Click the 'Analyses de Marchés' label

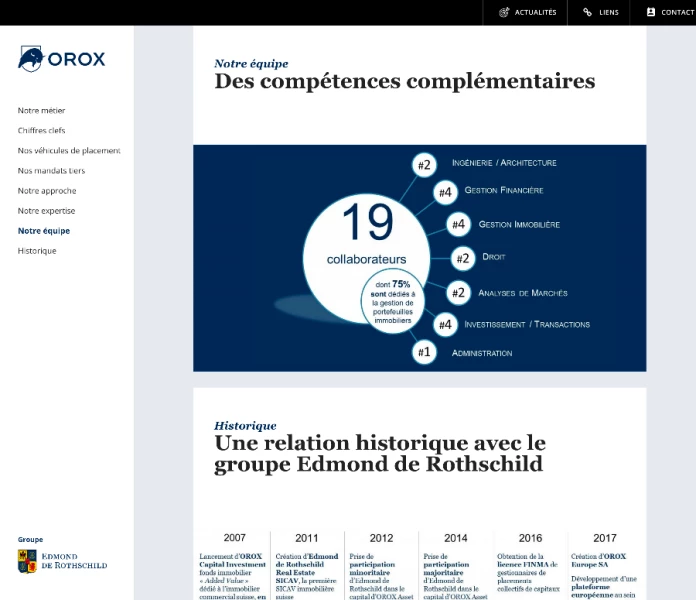(523, 293)
